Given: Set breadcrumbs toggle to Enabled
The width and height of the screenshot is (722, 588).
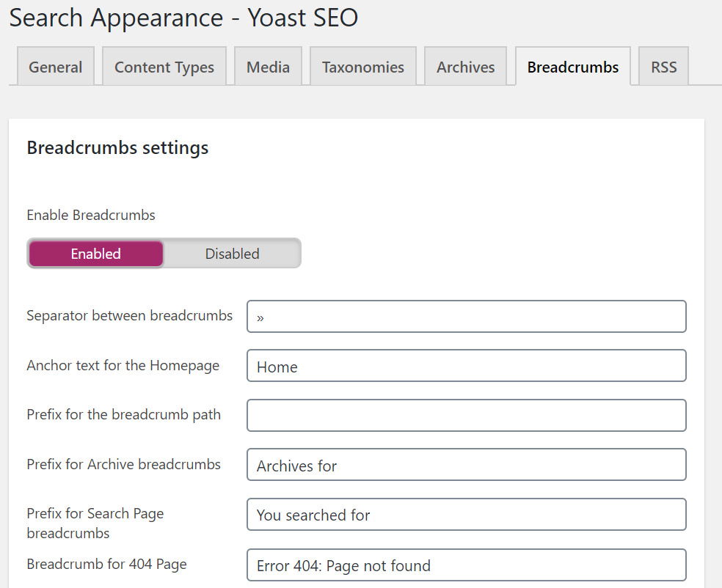Looking at the screenshot, I should tap(96, 254).
